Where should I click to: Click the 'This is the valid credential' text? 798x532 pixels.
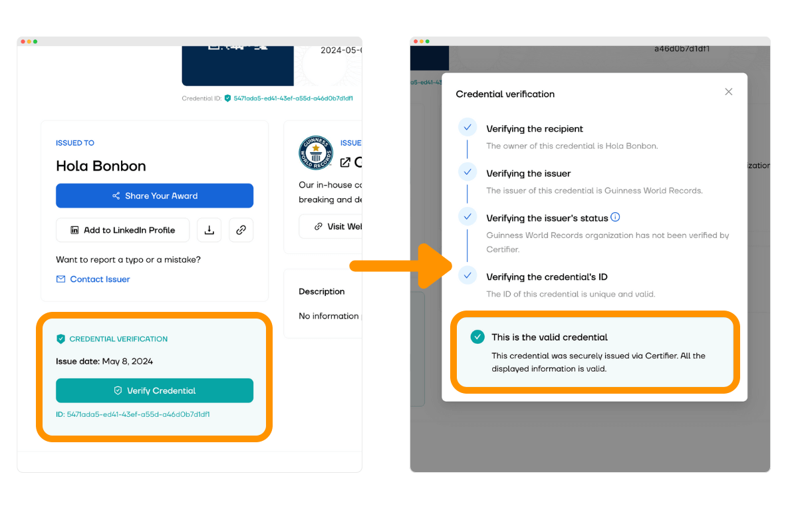[x=549, y=337]
